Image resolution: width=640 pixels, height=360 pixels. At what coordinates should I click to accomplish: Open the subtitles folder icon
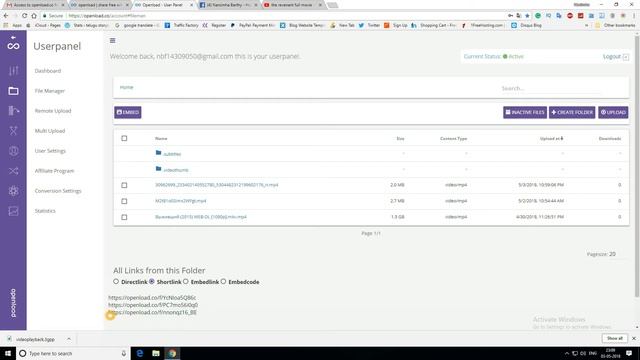click(158, 153)
